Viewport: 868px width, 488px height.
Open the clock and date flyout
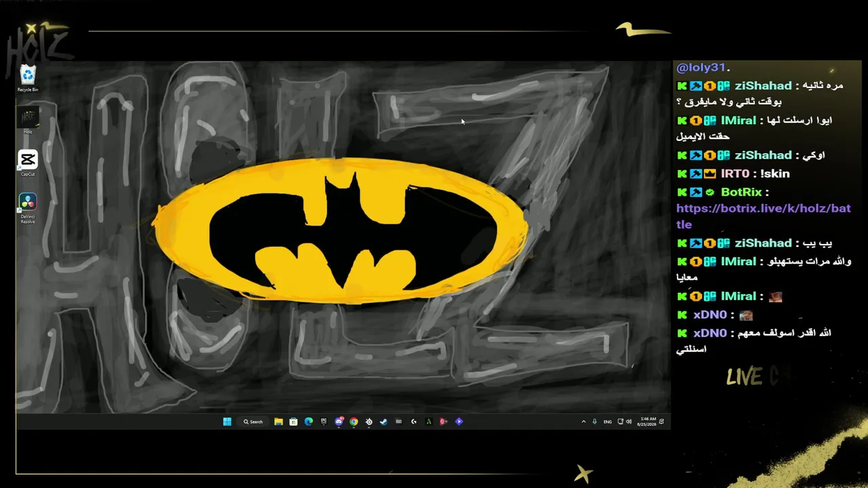point(647,422)
